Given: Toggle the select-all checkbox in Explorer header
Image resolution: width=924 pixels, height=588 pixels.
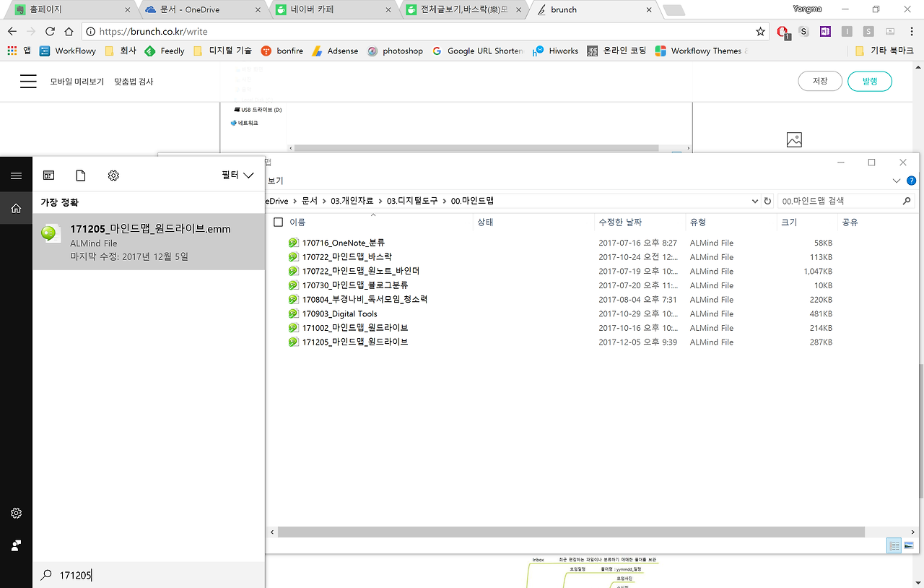Looking at the screenshot, I should (x=278, y=222).
